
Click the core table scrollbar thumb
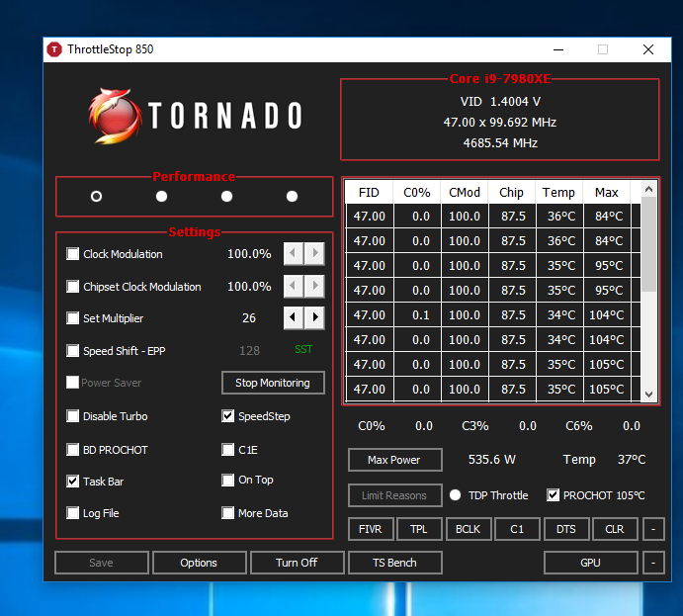click(x=649, y=244)
